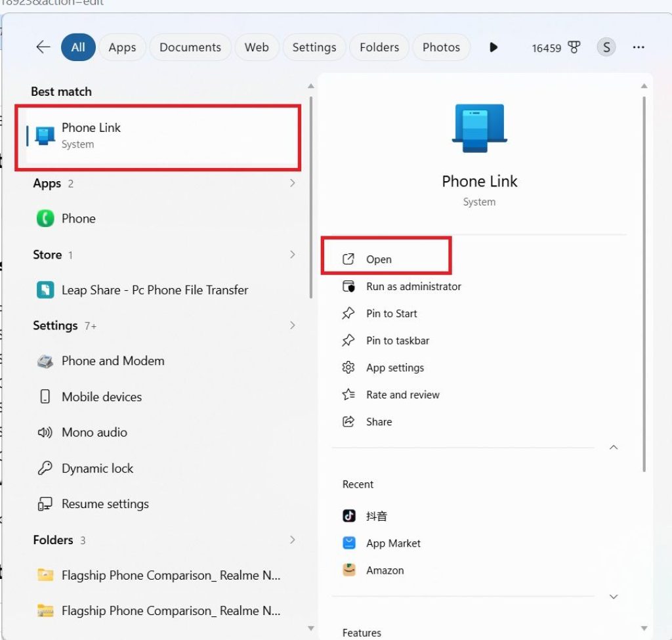Click the Store section heading
672x640 pixels.
(x=47, y=255)
